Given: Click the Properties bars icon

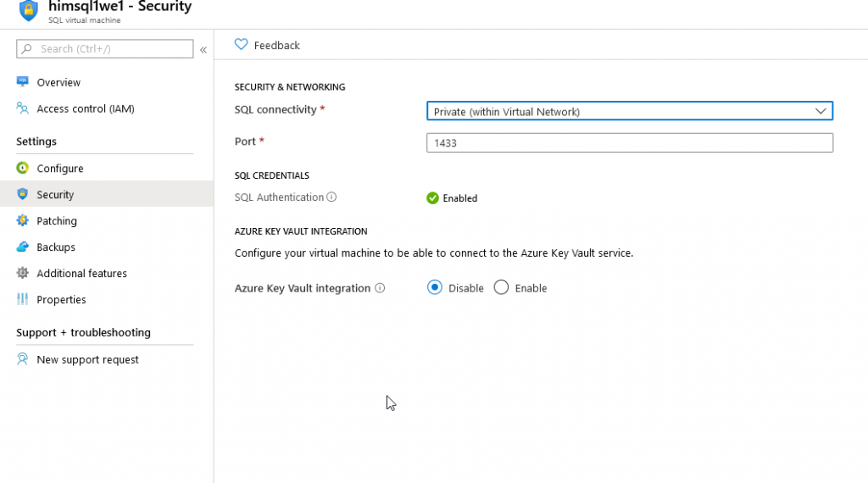Looking at the screenshot, I should pyautogui.click(x=22, y=299).
